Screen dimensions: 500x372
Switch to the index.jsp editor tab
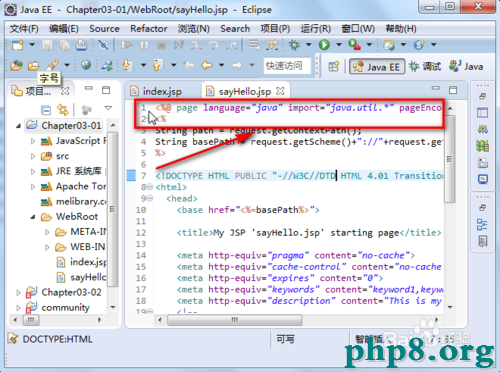pos(157,91)
